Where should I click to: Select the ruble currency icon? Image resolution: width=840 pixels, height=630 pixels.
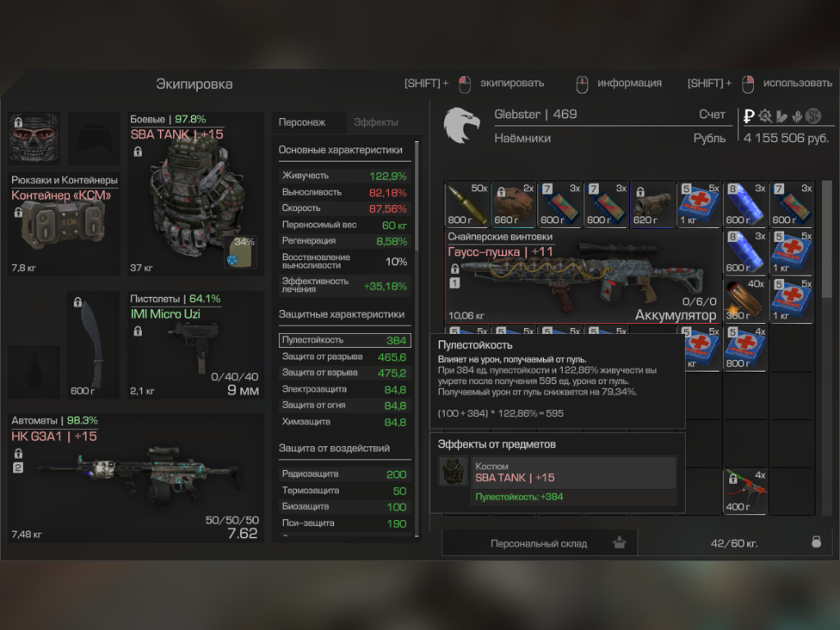tap(749, 115)
